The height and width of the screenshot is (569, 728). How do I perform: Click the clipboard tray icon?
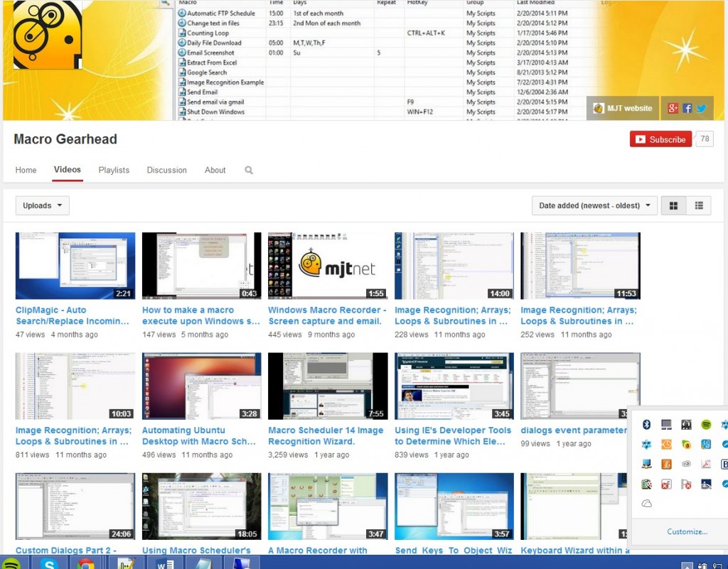[x=646, y=484]
